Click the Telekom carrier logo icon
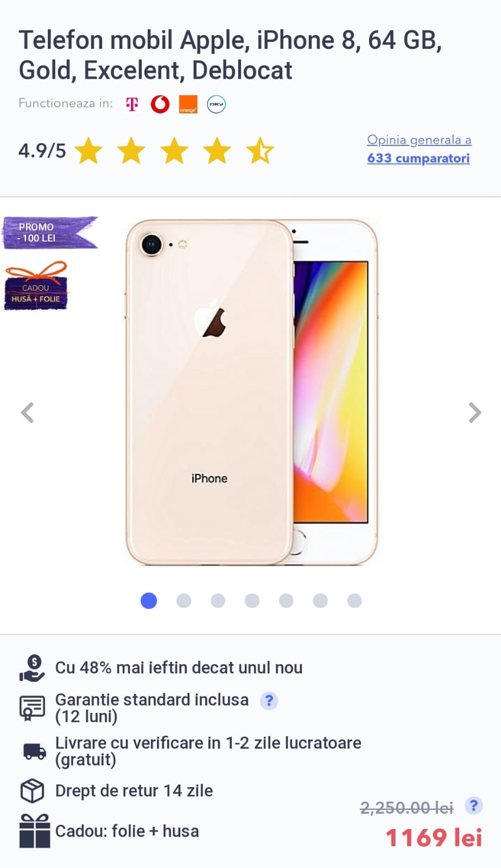The height and width of the screenshot is (868, 501). point(132,104)
